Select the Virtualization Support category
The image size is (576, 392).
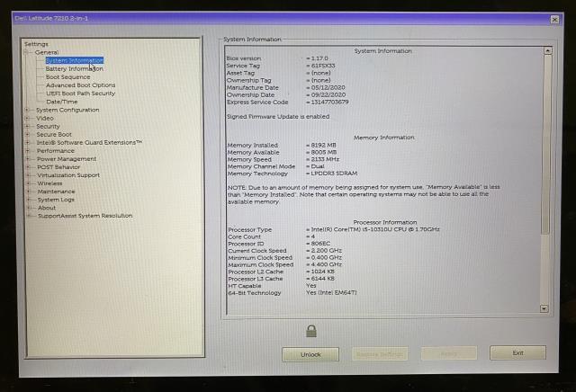click(x=68, y=175)
